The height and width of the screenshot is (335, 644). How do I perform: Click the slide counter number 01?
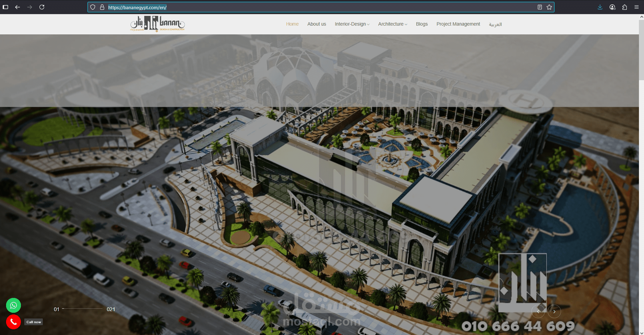57,309
